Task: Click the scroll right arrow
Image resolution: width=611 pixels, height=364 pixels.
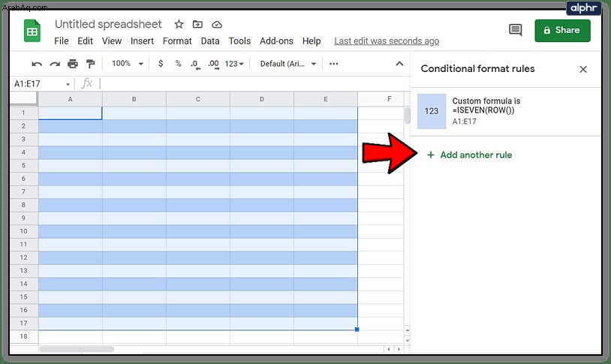Action: tap(399, 349)
